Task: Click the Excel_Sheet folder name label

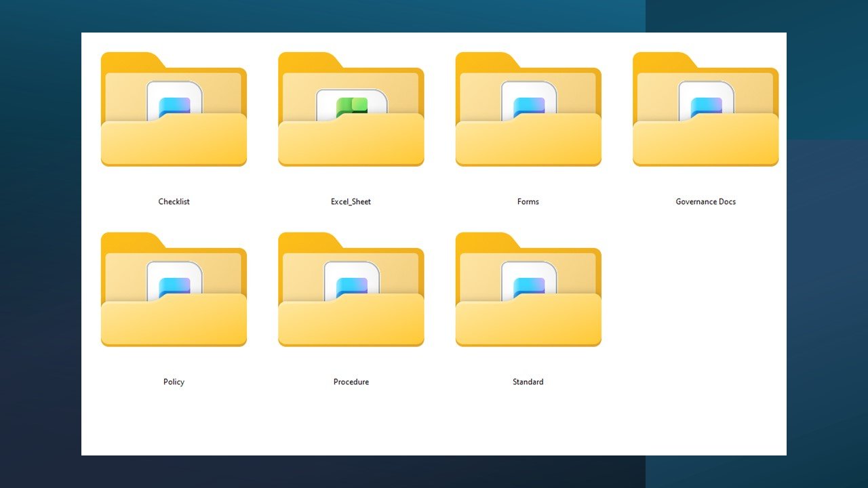Action: (351, 201)
